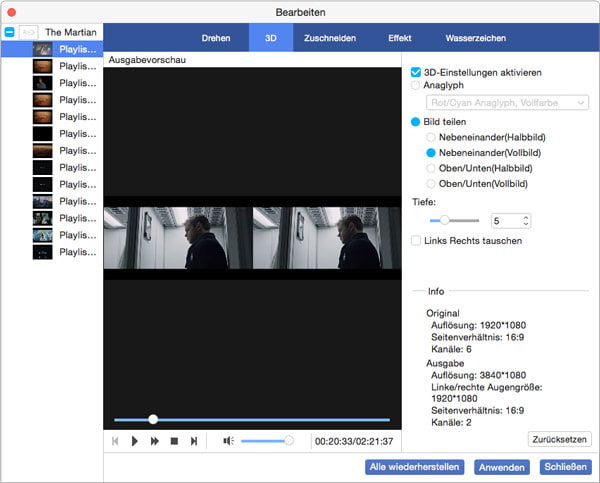Select the second Playlist thumbnail with Mars surface

(x=42, y=66)
